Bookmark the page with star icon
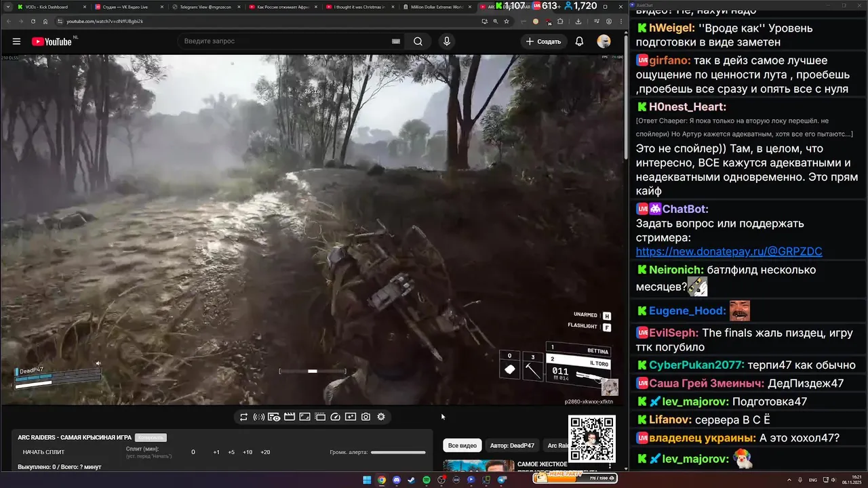868x488 pixels. pos(507,21)
